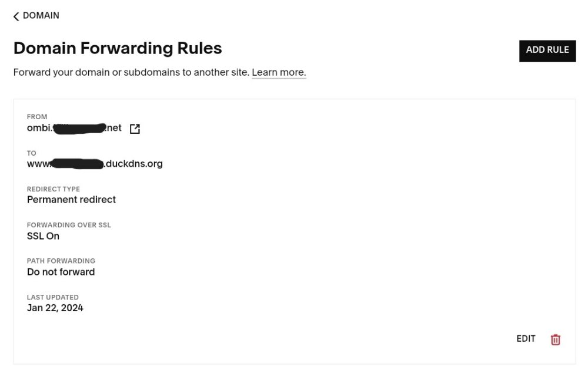Click the Jan 22, 2024 date
The height and width of the screenshot is (377, 588).
click(55, 308)
